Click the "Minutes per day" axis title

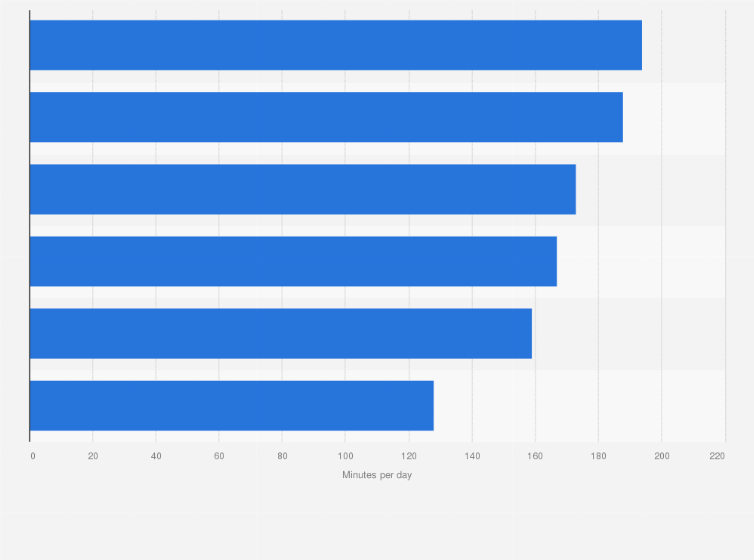pyautogui.click(x=377, y=475)
